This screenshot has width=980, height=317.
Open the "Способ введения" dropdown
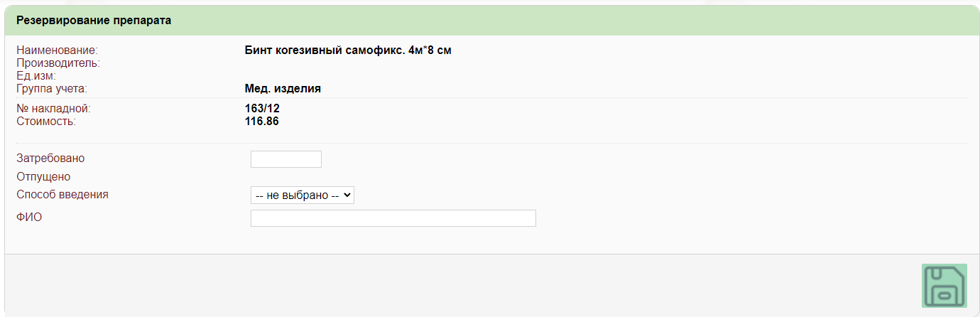302,195
